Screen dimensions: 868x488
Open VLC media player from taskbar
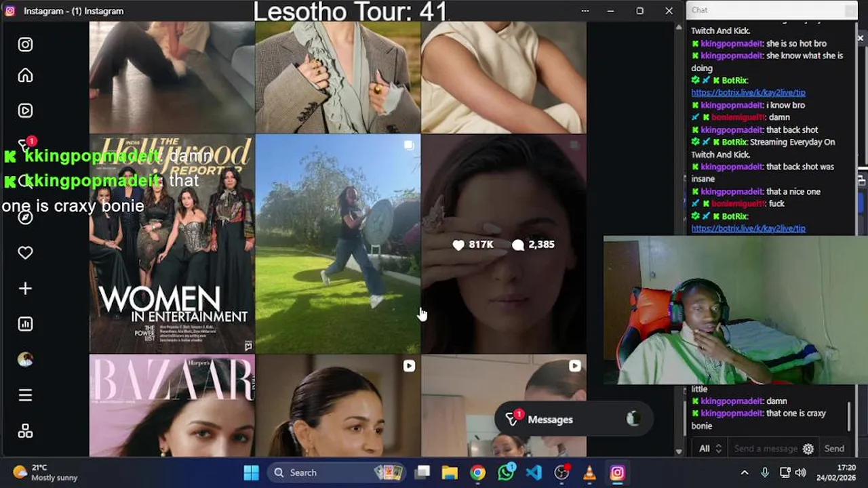[x=589, y=472]
